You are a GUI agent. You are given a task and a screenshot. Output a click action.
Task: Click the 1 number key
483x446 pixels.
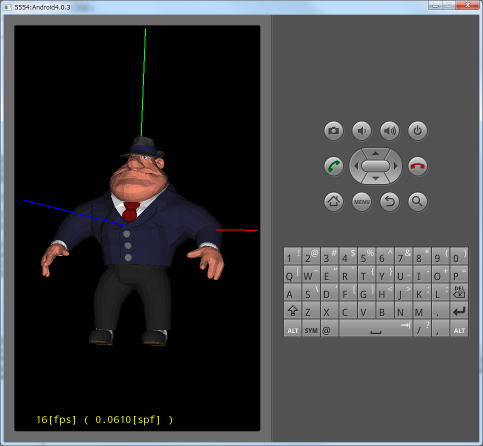point(293,256)
